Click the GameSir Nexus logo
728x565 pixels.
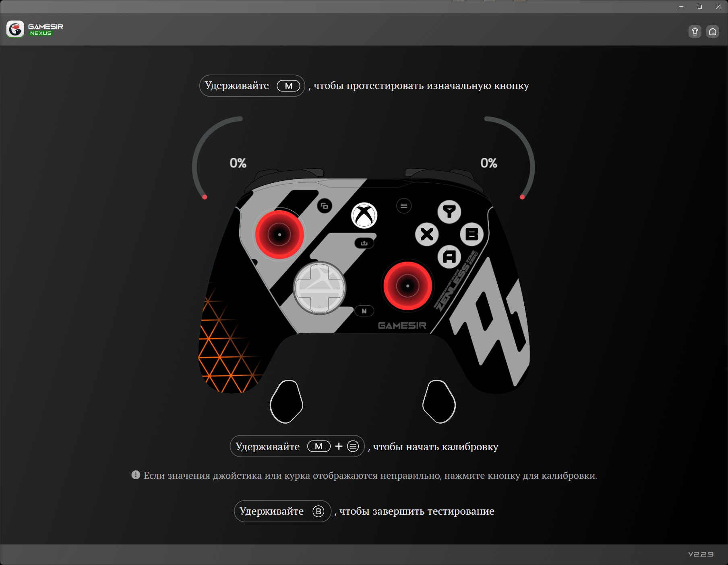35,29
